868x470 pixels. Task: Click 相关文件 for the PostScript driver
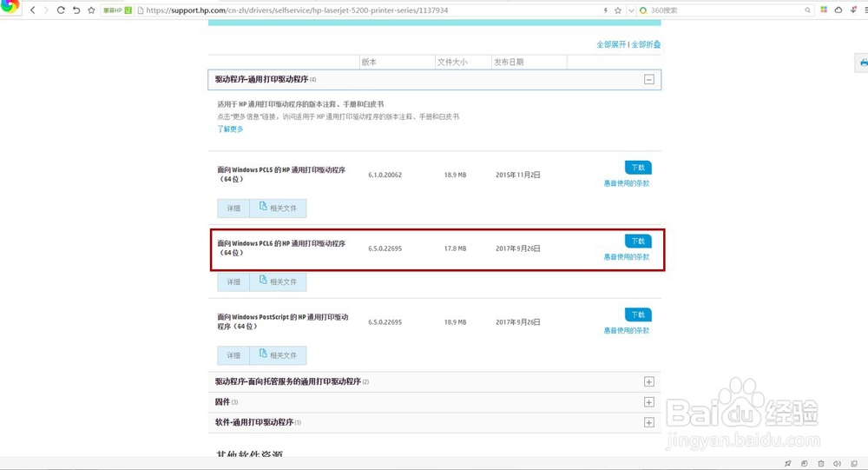click(278, 356)
